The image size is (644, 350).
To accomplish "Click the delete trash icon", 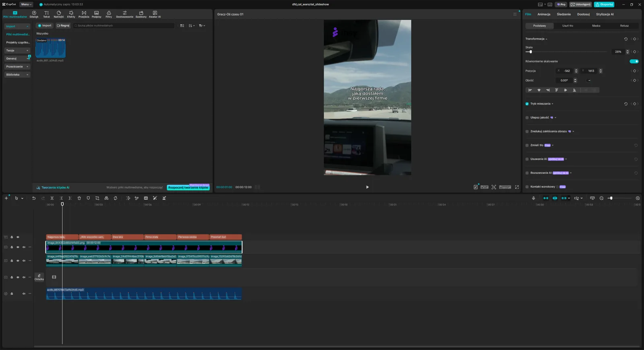I will pyautogui.click(x=79, y=198).
